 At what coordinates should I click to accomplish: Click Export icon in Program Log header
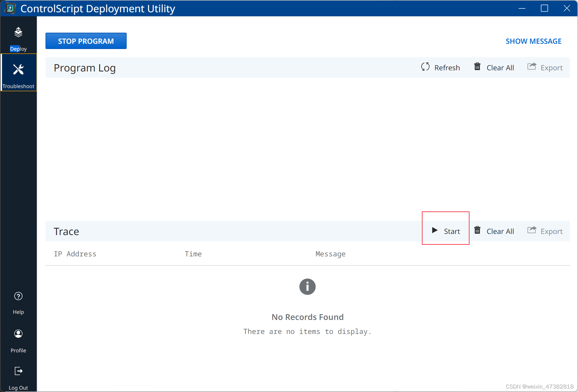point(532,67)
